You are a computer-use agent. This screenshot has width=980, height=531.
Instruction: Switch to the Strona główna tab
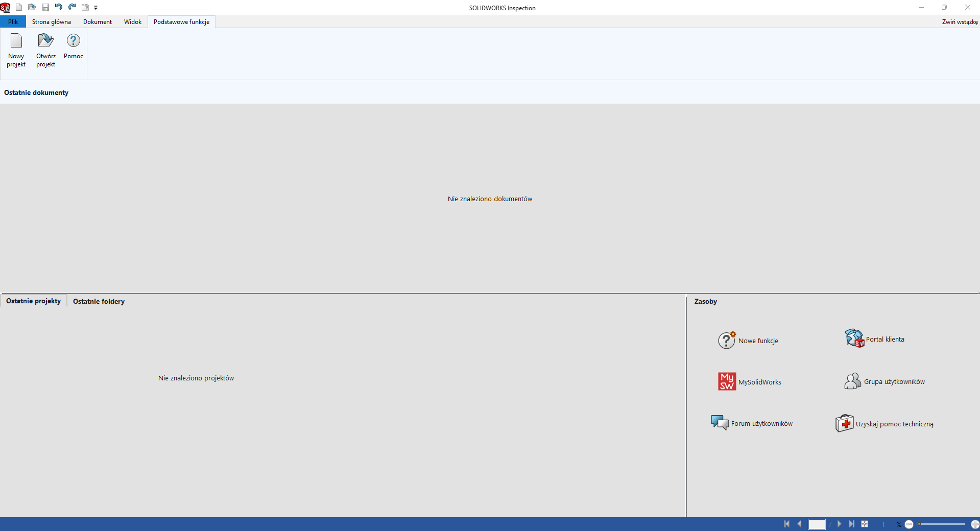click(x=52, y=22)
